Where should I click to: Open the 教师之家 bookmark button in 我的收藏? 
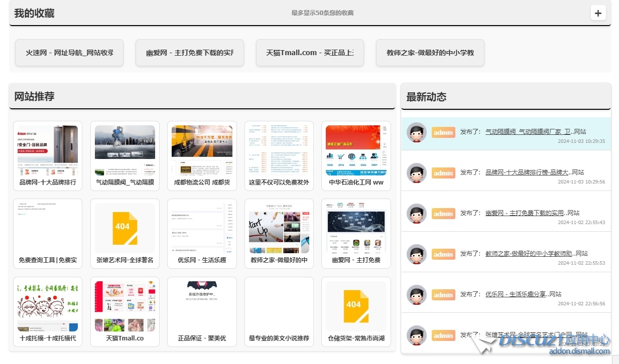pos(430,53)
